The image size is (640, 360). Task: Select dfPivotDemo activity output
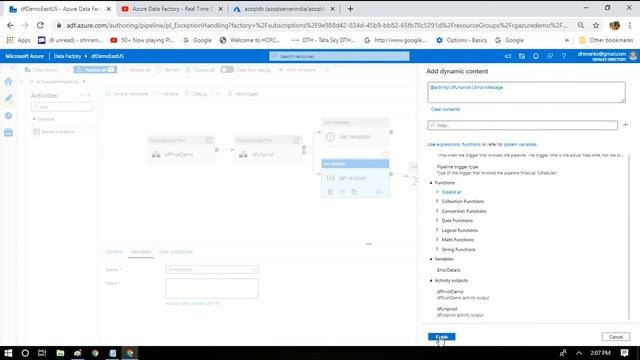[463, 295]
